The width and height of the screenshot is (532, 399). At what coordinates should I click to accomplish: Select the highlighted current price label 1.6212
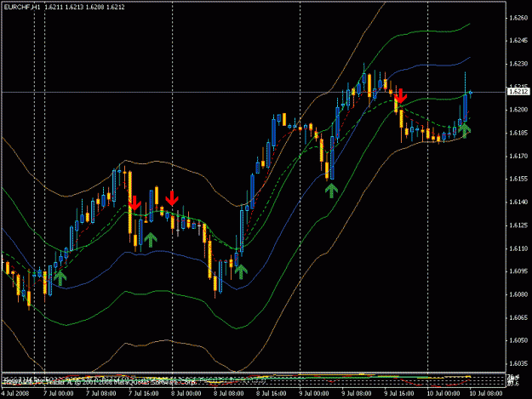518,92
